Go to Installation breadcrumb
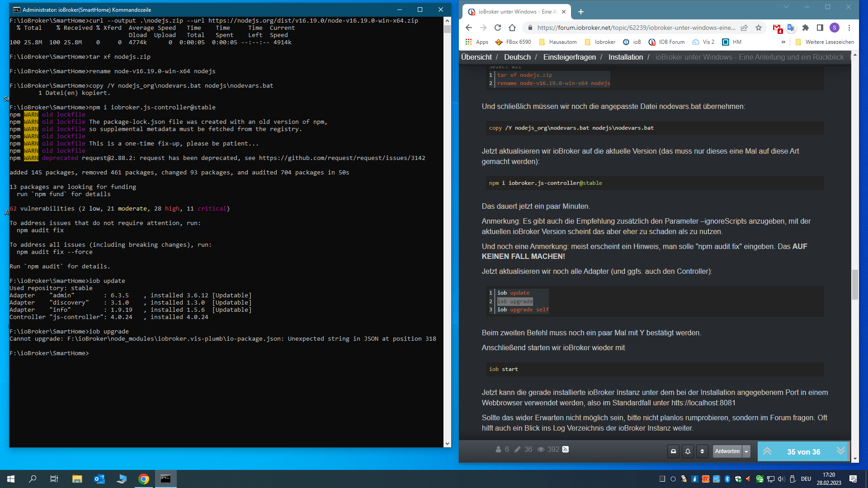868x488 pixels. coord(625,57)
